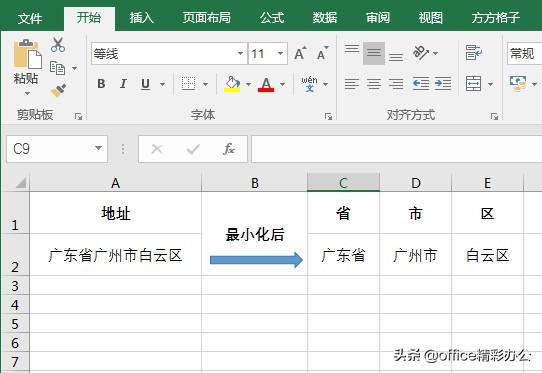Apply cell borders icon
This screenshot has height=373, width=542.
coord(188,84)
